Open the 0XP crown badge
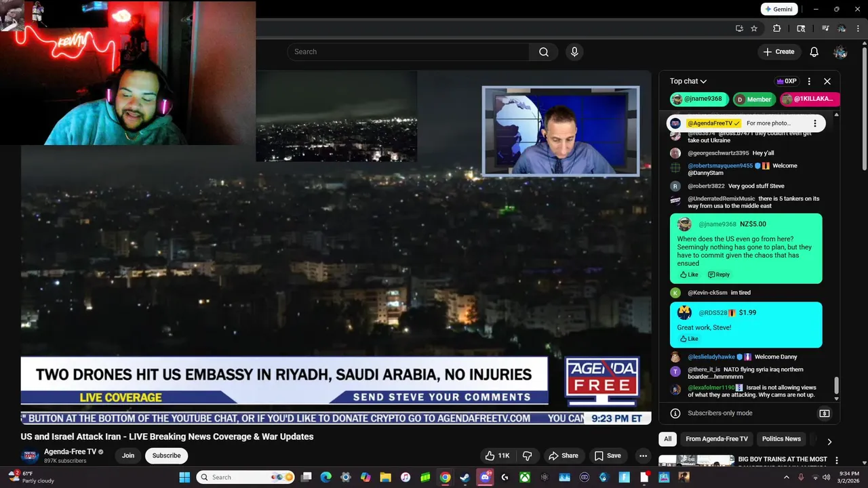Image resolution: width=868 pixels, height=488 pixels. [x=787, y=81]
